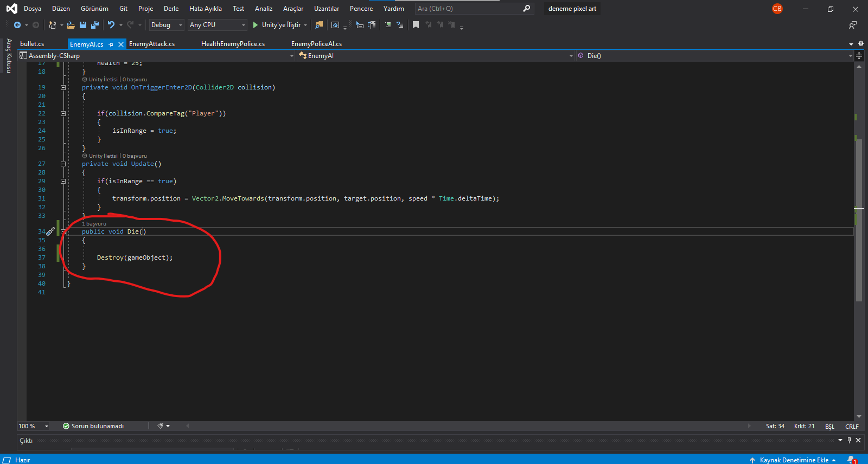Save the current file with floppy icon
Viewport: 868px width, 464px height.
tap(83, 25)
